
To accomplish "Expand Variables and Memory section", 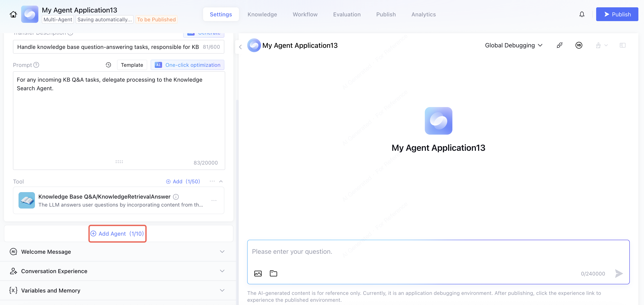I will (x=222, y=291).
